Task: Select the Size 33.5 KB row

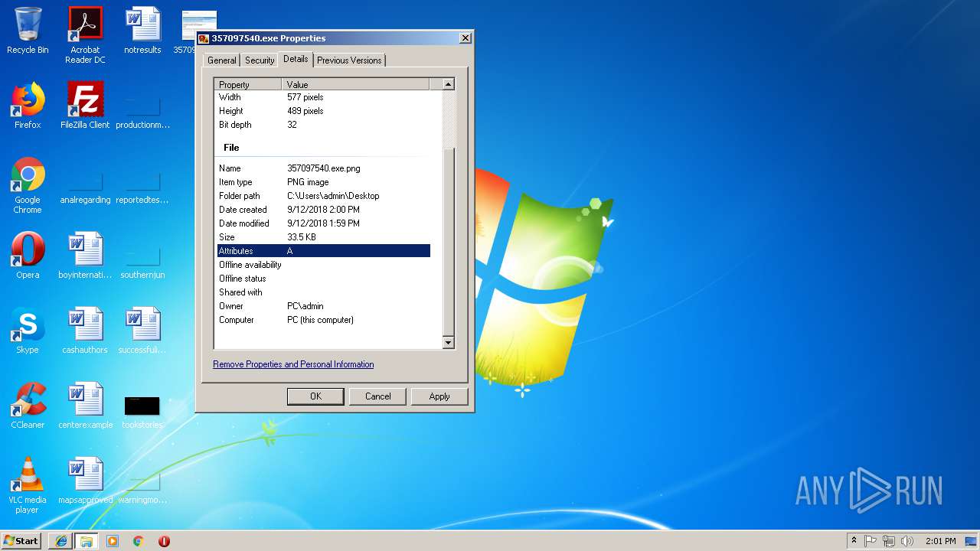Action: click(x=322, y=237)
